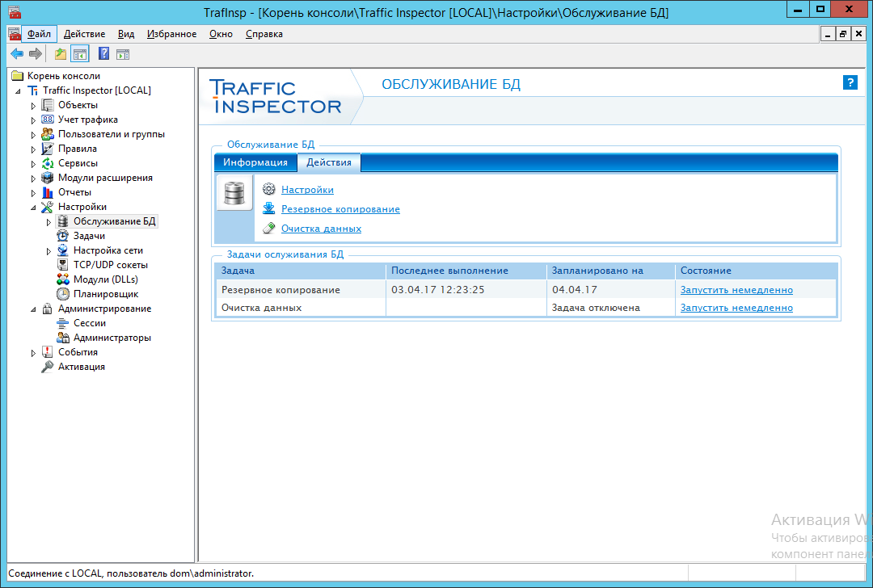Run Очистка данных task with Запустить немедленно
The height and width of the screenshot is (588, 873).
point(736,308)
